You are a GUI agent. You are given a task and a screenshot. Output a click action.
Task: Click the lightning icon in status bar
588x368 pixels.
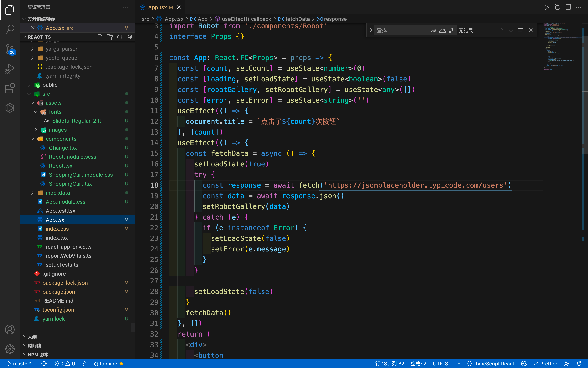85,364
